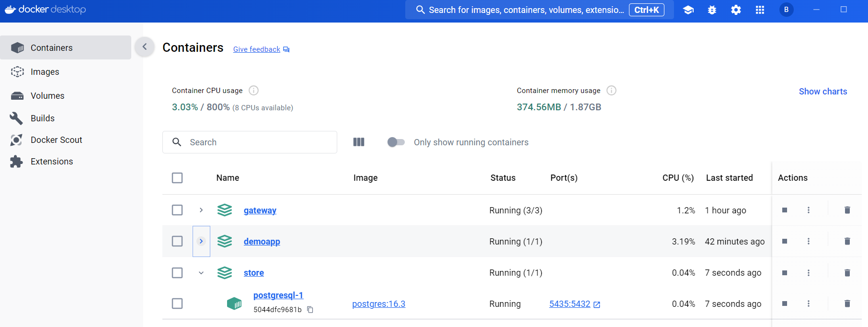Viewport: 868px width, 327px height.
Task: Click the Port(s) column header
Action: tap(564, 178)
